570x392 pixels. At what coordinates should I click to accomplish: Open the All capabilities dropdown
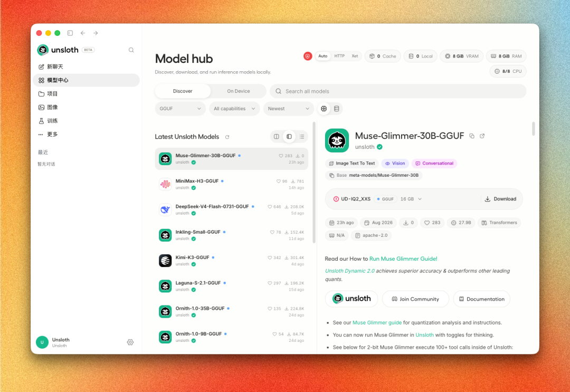coord(234,109)
